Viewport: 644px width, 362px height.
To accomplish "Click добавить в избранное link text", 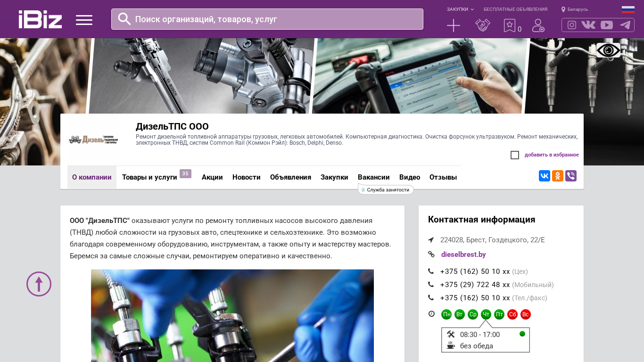I will click(x=552, y=155).
